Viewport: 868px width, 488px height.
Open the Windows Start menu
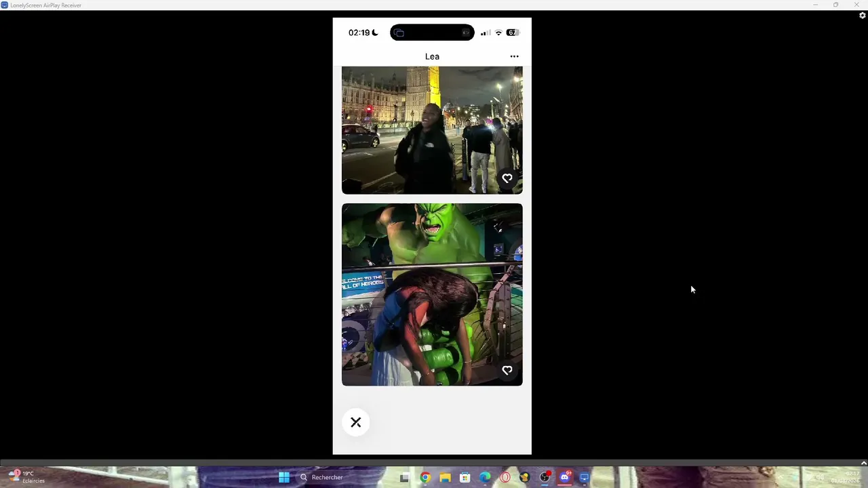click(284, 477)
